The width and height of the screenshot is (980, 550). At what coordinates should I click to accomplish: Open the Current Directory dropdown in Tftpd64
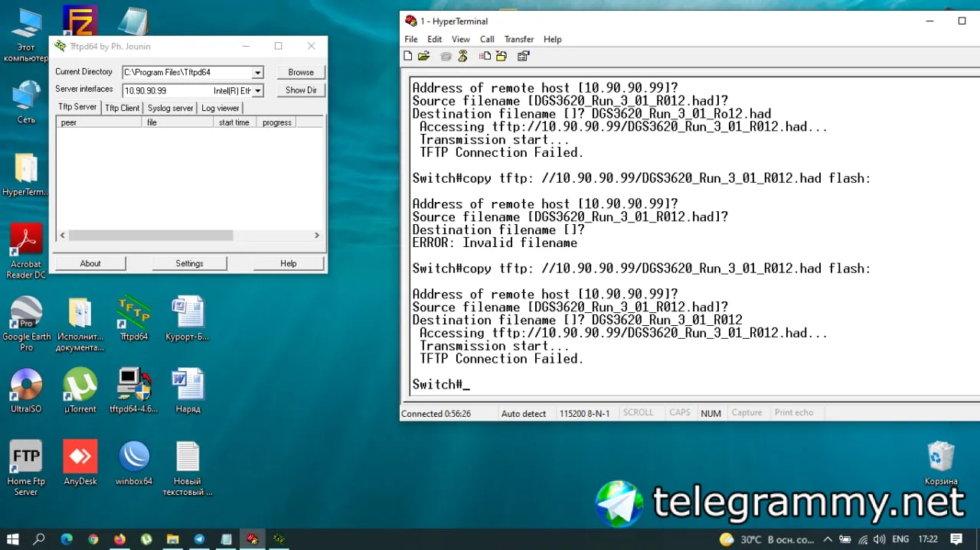(x=257, y=73)
